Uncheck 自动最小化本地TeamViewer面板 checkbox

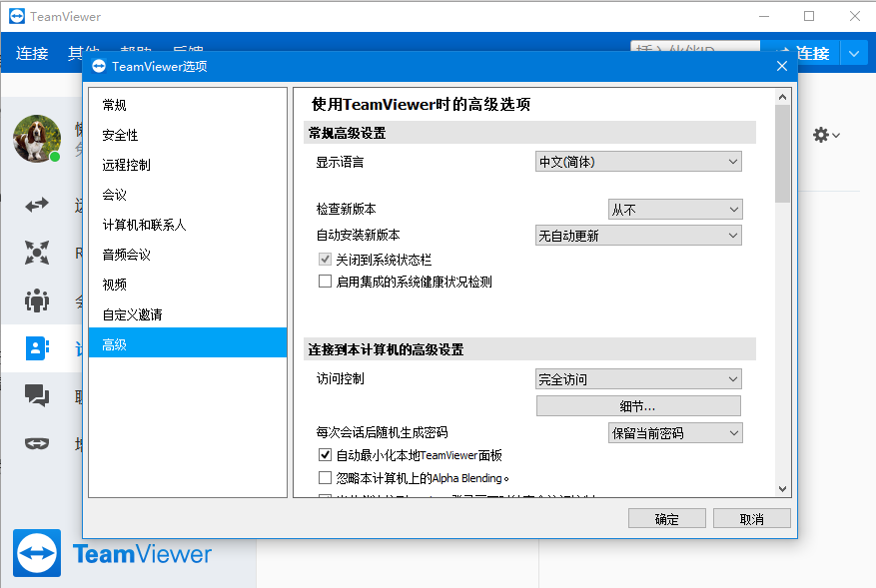tap(325, 454)
